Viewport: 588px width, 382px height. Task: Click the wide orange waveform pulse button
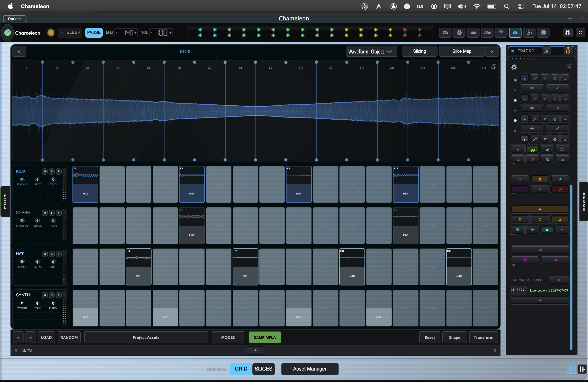[x=540, y=209]
